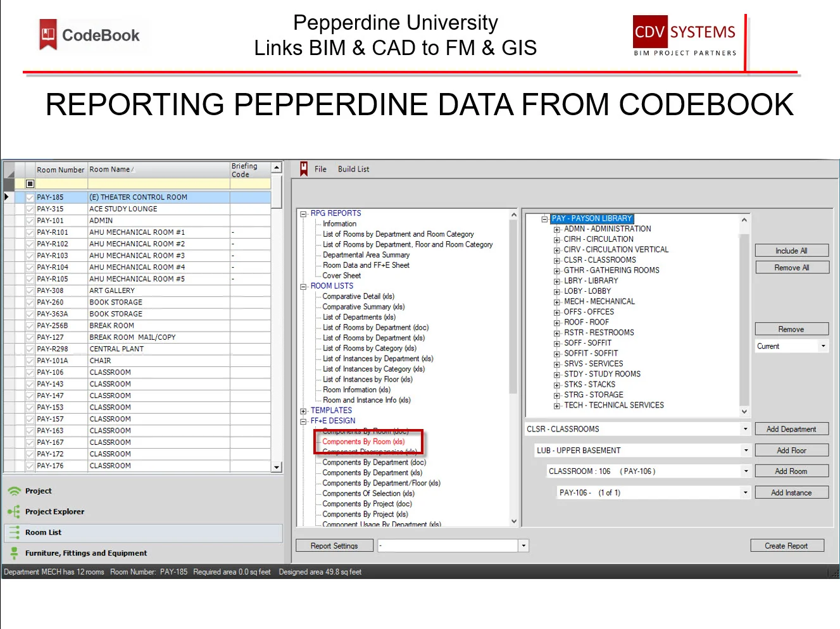Viewport: 840px width, 629px height.
Task: Click the CodeBook logo in the header
Action: click(90, 35)
